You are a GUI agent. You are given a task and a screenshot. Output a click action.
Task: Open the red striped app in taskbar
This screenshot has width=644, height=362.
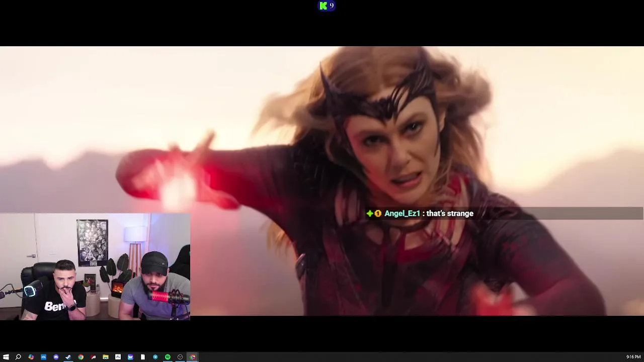[93, 357]
